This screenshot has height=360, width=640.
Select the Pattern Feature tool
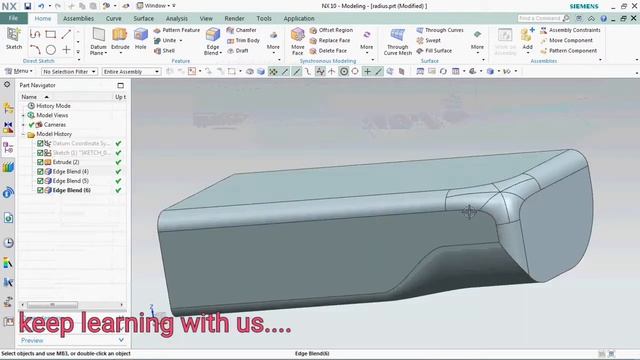point(177,30)
